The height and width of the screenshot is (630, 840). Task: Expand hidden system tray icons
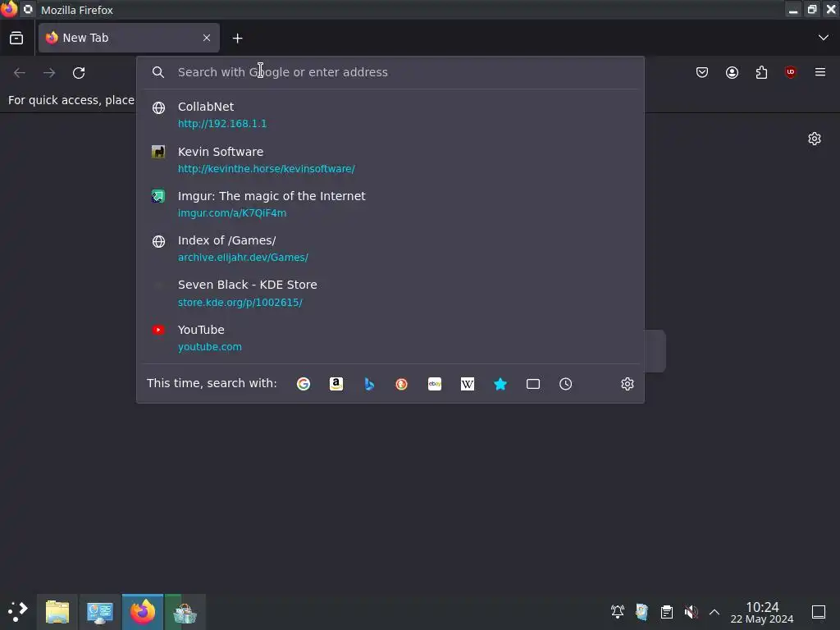(x=714, y=611)
